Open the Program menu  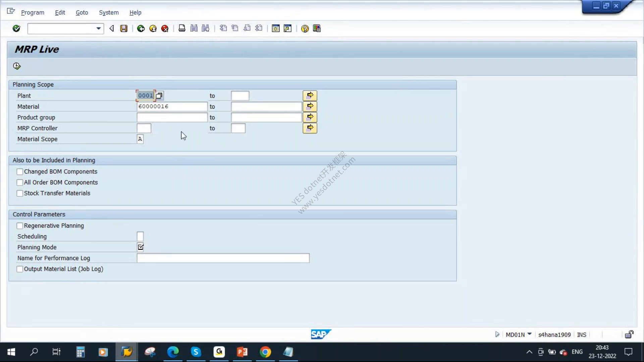33,12
